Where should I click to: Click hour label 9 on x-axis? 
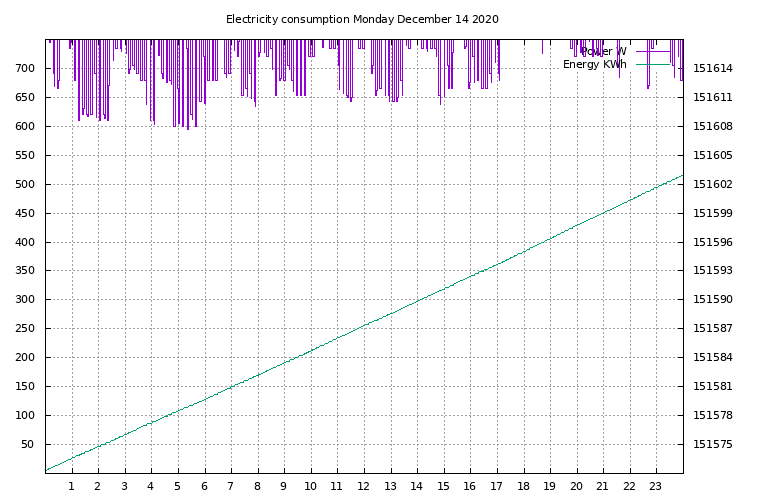pyautogui.click(x=284, y=486)
